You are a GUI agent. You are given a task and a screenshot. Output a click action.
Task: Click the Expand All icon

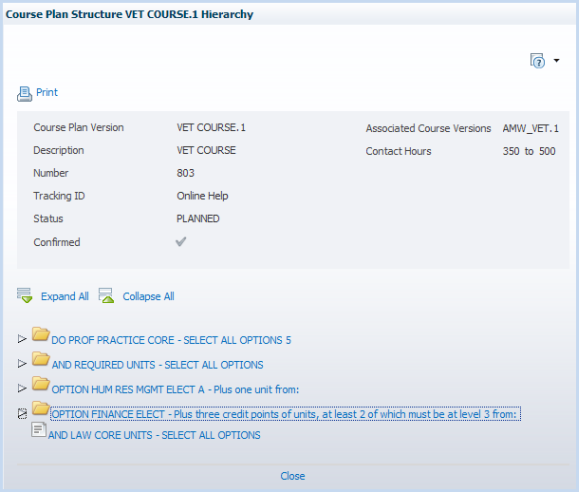(24, 295)
